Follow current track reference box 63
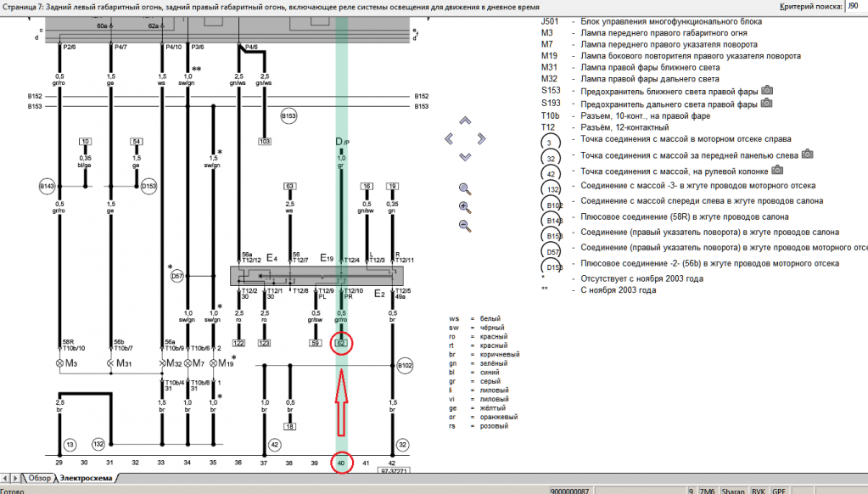 tap(290, 185)
